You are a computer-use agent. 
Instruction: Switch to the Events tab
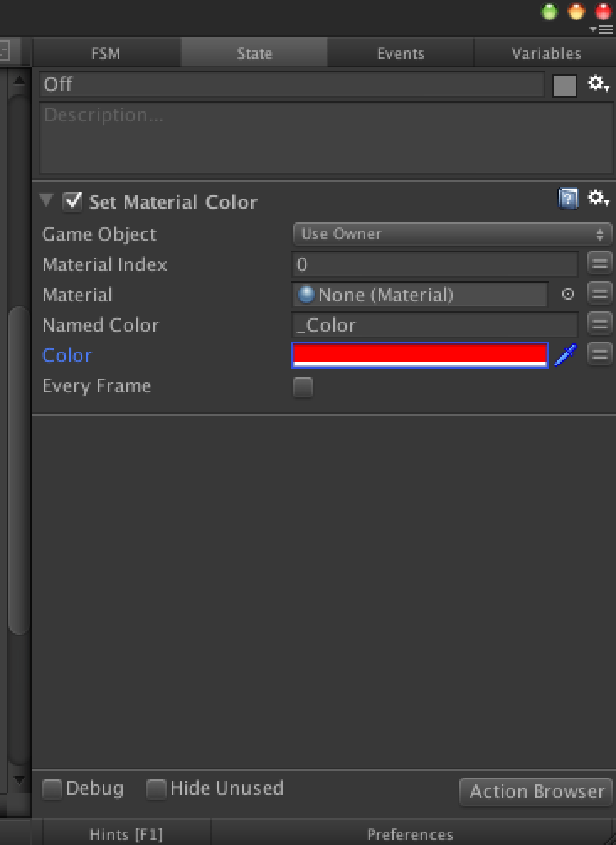pos(401,53)
